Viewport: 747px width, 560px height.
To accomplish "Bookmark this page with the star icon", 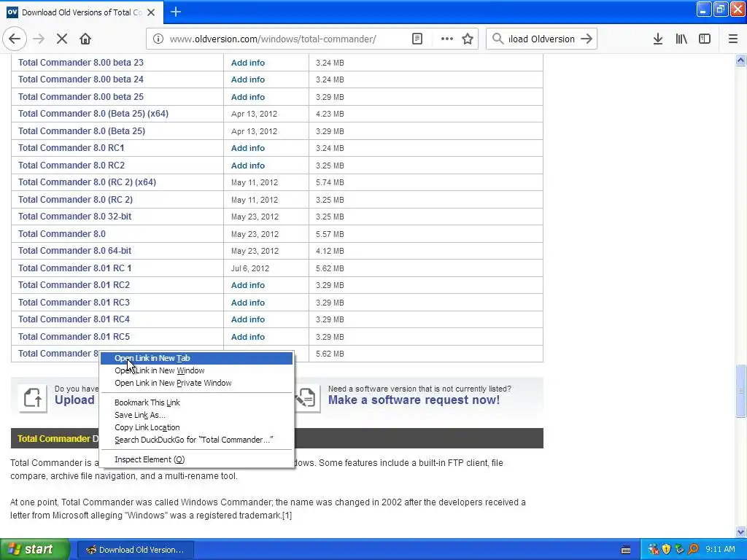I will (x=468, y=39).
